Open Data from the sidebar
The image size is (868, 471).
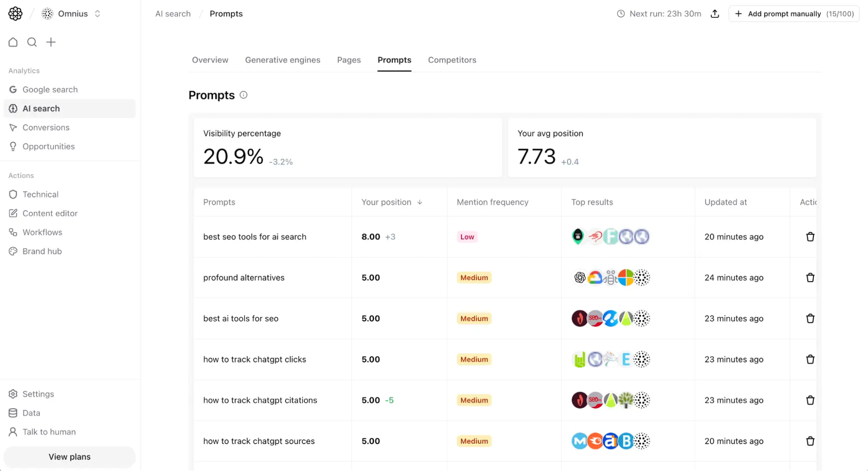click(31, 413)
